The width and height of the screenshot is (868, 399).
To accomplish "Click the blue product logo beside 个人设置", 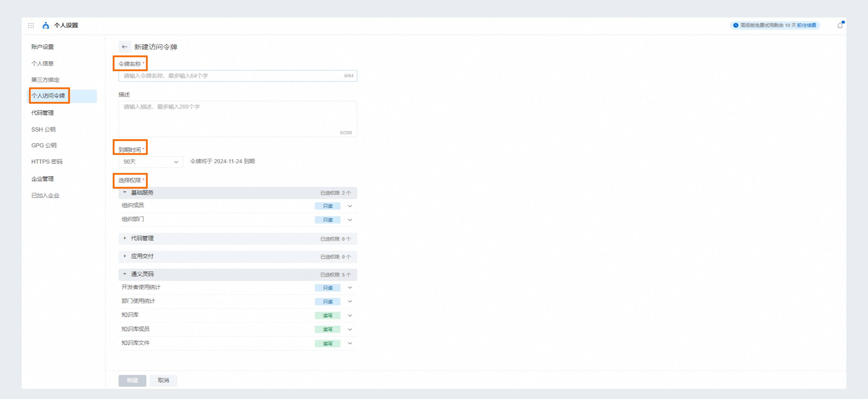I will pos(46,26).
